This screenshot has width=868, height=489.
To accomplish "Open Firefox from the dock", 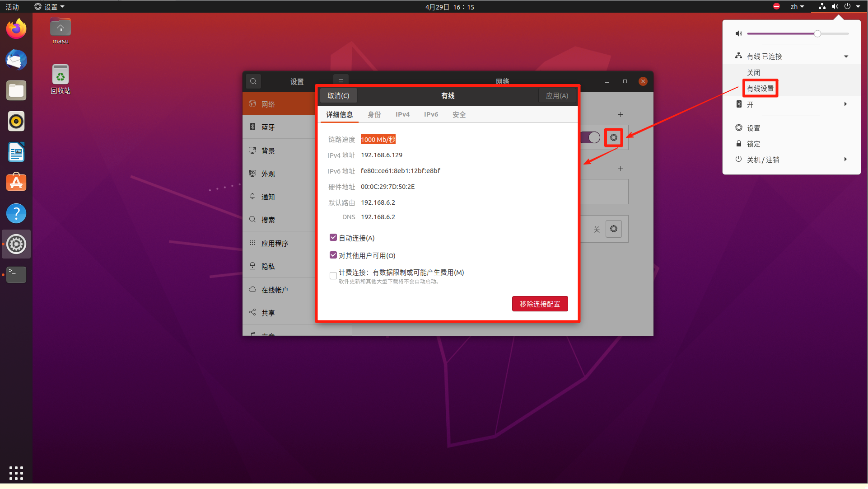I will point(16,29).
